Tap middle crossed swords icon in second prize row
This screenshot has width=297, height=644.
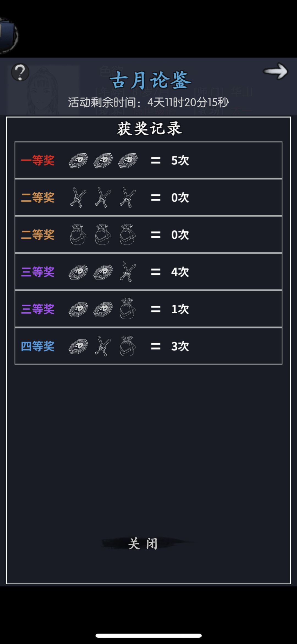click(x=103, y=197)
